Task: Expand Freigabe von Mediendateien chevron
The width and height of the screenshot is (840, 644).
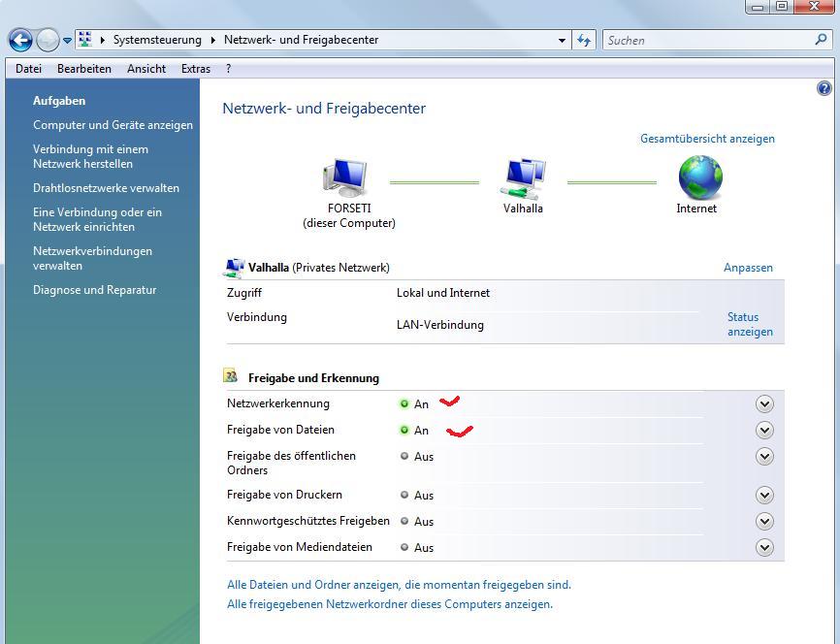Action: point(764,548)
